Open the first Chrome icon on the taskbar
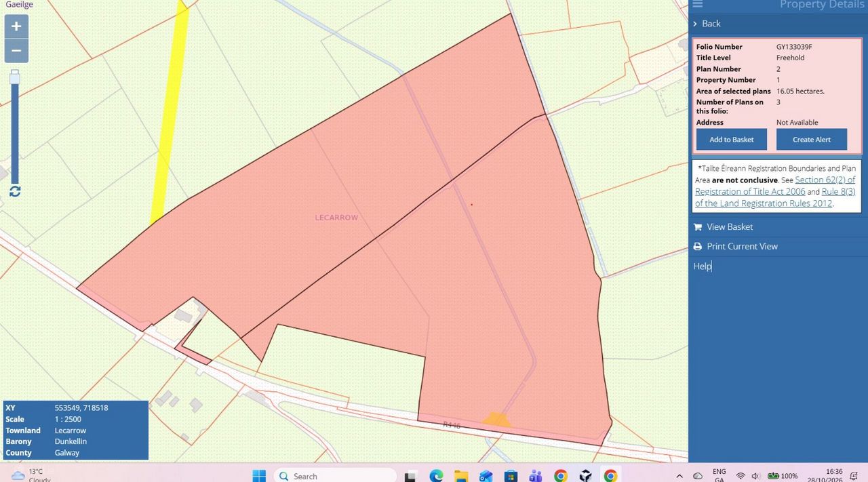The height and width of the screenshot is (482, 868). tap(560, 476)
